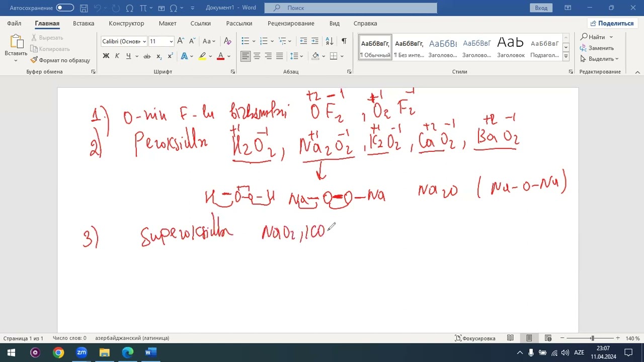Switch to the Рецензирование tab
Screen dimensions: 644x362
(x=291, y=24)
